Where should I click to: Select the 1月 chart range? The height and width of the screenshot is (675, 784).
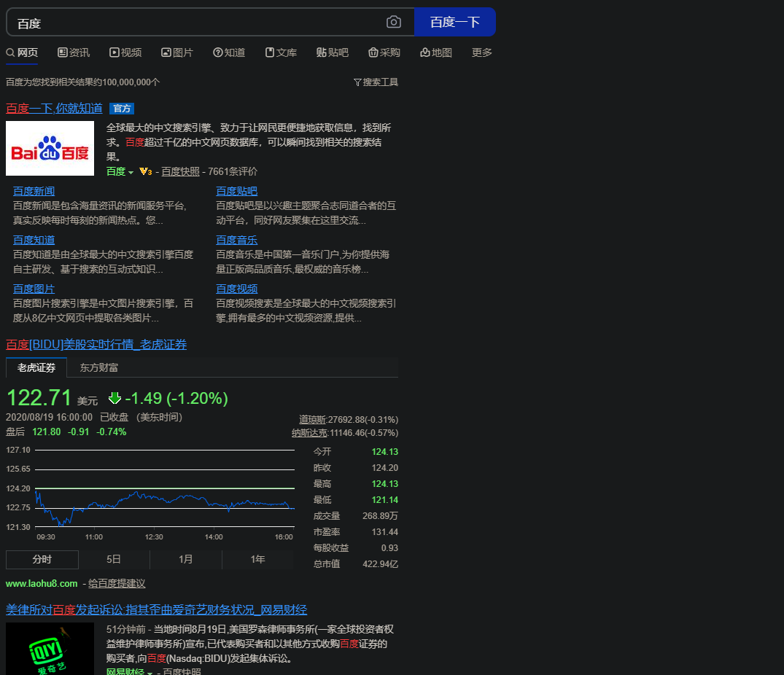(185, 560)
